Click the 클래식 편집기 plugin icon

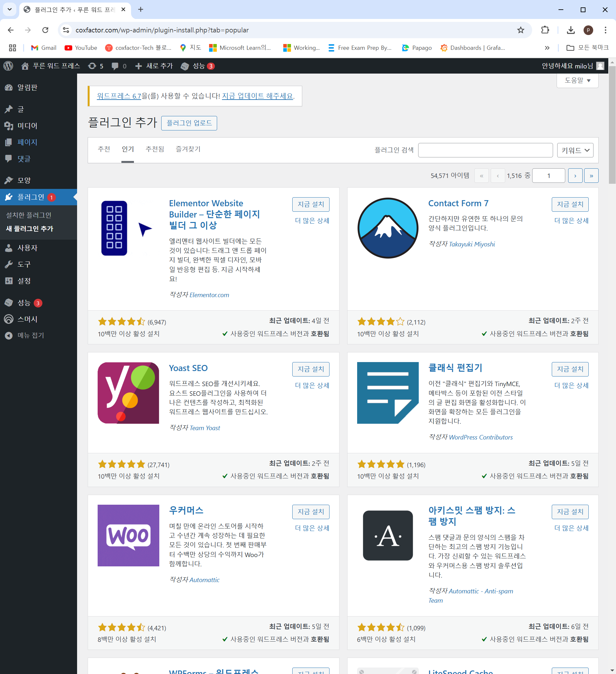click(388, 393)
